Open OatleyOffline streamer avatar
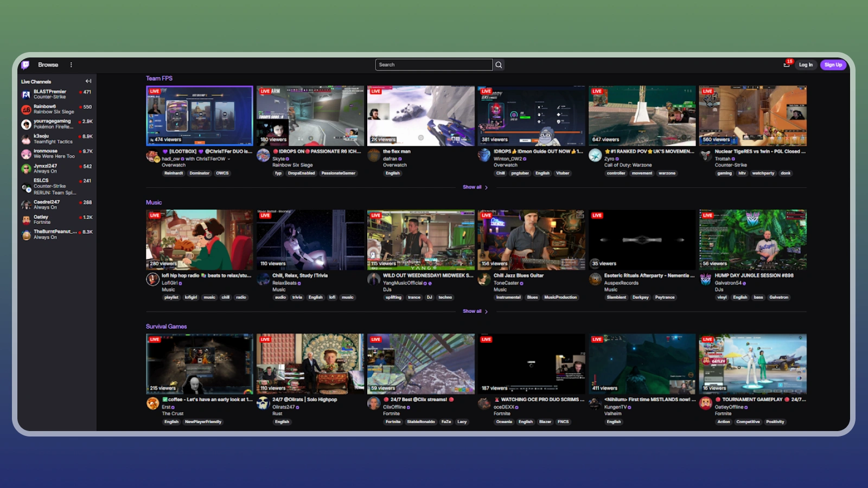Image resolution: width=868 pixels, height=488 pixels. 705,403
